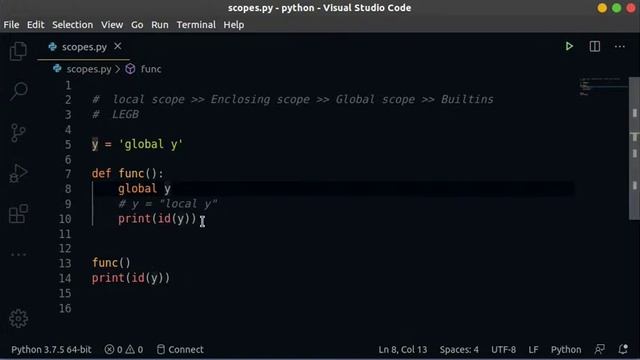This screenshot has width=640, height=360.
Task: Change indentation via Spaces: 4
Action: point(459,349)
